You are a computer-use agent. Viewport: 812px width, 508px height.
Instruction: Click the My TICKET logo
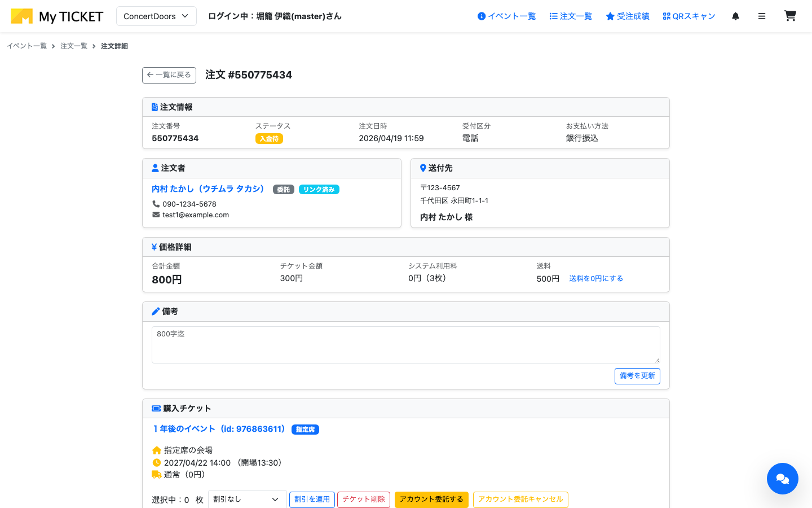click(x=56, y=16)
